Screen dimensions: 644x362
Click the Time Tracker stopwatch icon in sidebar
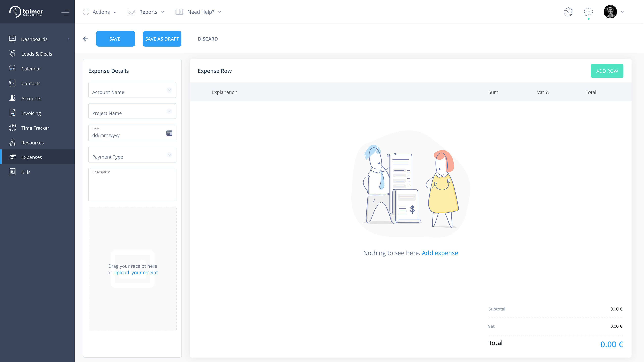[13, 128]
